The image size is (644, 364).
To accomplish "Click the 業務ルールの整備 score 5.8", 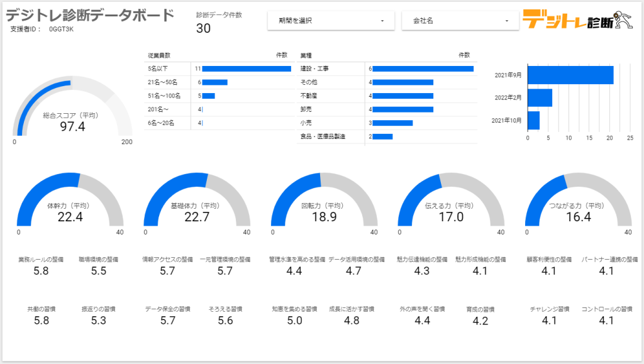I will (41, 272).
